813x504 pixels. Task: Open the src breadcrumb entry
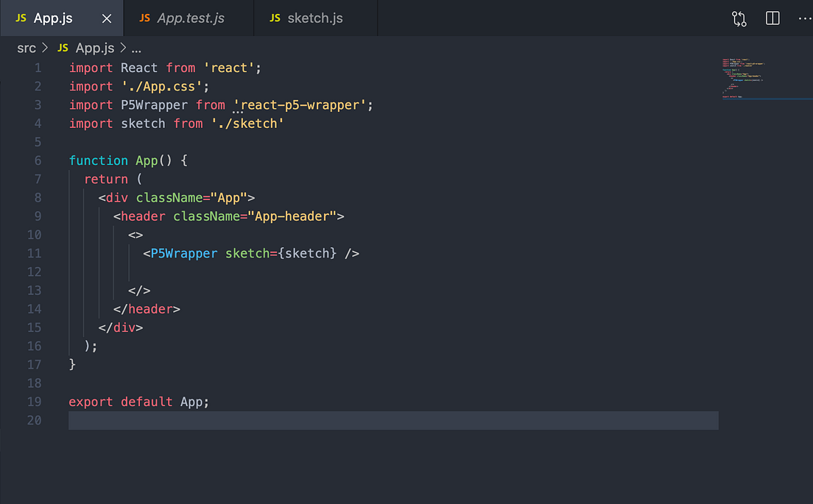pyautogui.click(x=26, y=48)
